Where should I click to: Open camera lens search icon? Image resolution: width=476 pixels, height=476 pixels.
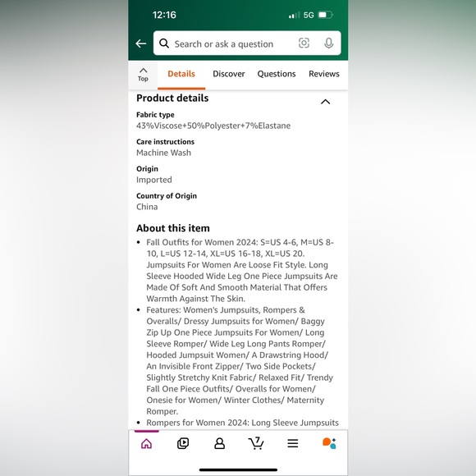point(304,43)
